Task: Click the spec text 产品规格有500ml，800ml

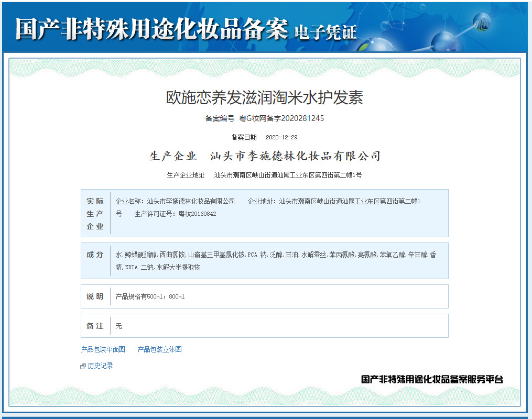Action: (x=150, y=296)
